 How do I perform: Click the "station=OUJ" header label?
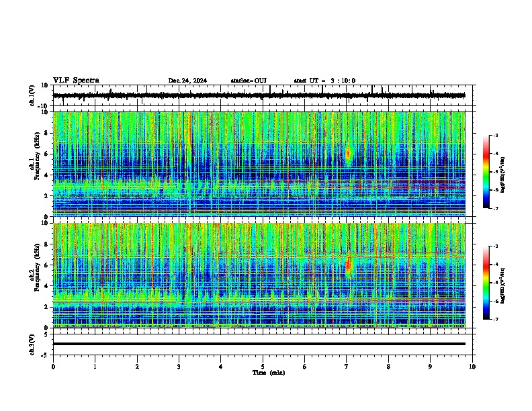coord(249,81)
